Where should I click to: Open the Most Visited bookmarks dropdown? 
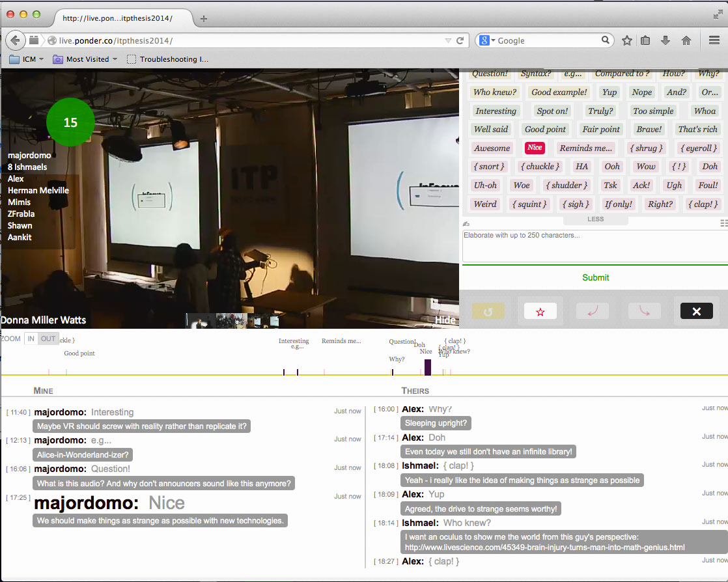pos(85,59)
